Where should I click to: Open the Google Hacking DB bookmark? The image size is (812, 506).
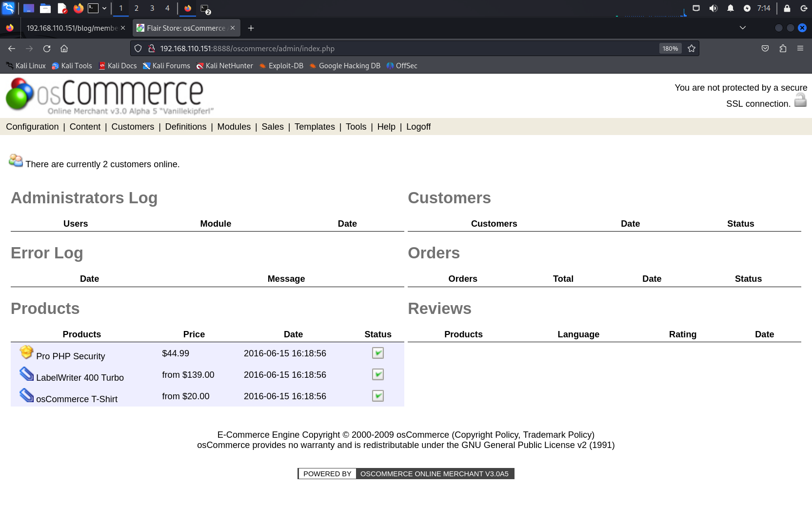tap(344, 66)
